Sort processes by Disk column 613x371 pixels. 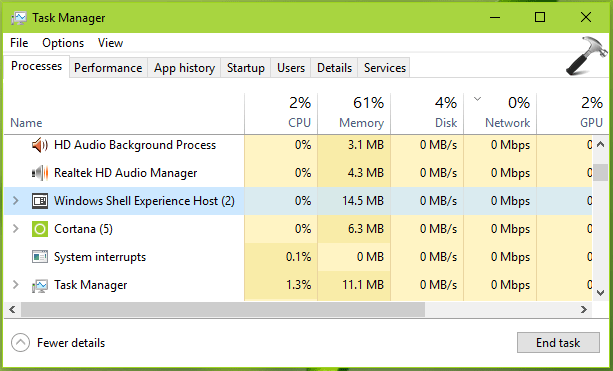427,113
